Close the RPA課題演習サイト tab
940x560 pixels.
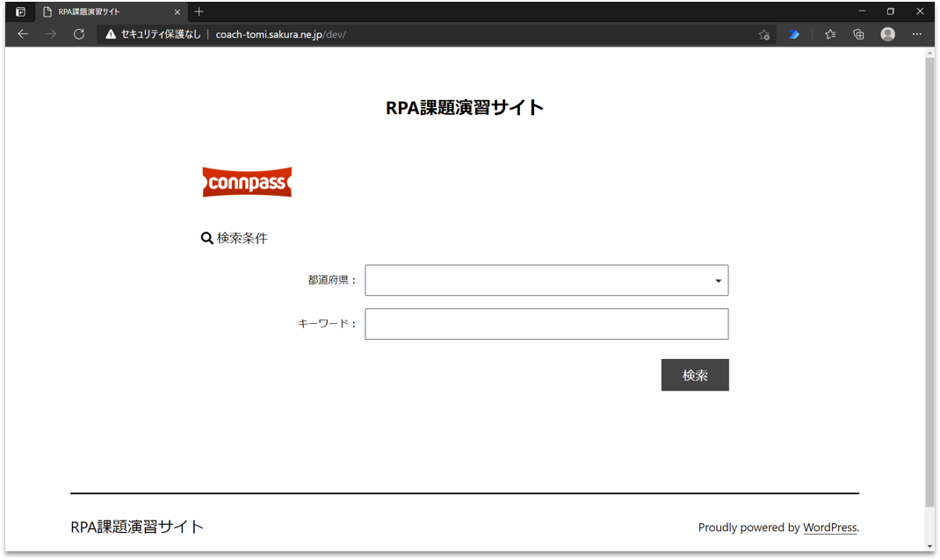[x=177, y=11]
